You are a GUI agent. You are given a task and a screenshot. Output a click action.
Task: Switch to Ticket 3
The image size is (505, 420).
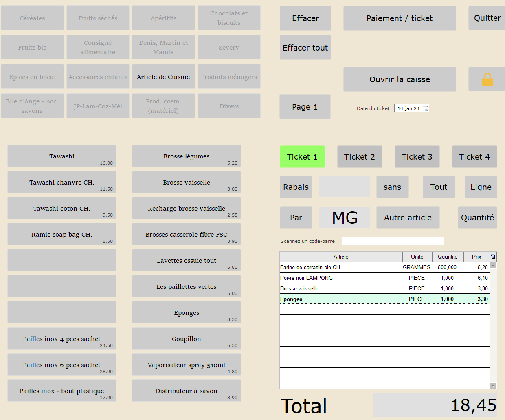[x=417, y=157]
